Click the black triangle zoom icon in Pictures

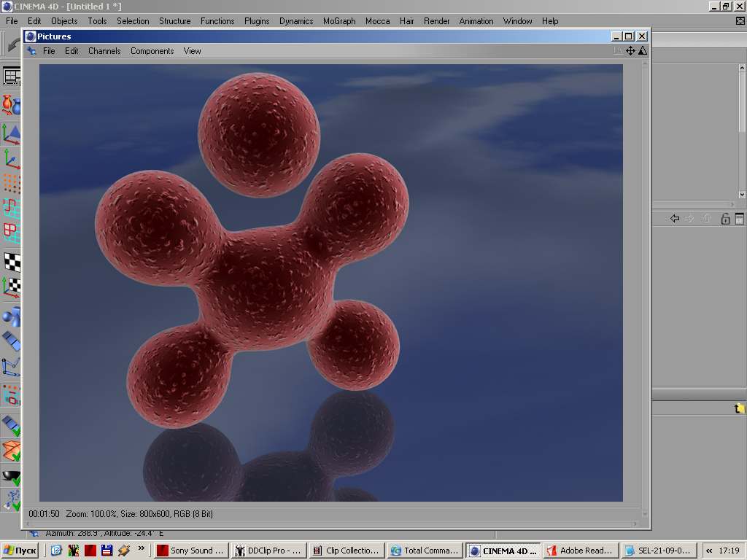[x=642, y=51]
